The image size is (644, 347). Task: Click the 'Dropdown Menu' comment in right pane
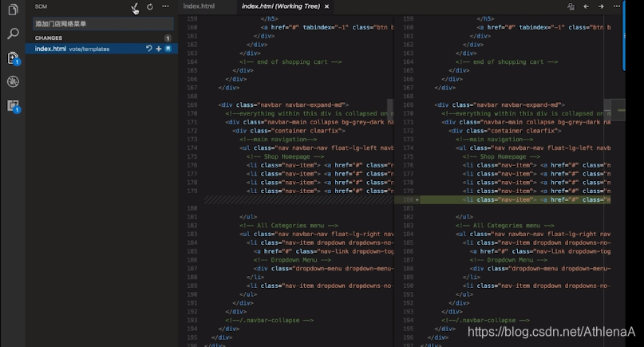(508, 260)
